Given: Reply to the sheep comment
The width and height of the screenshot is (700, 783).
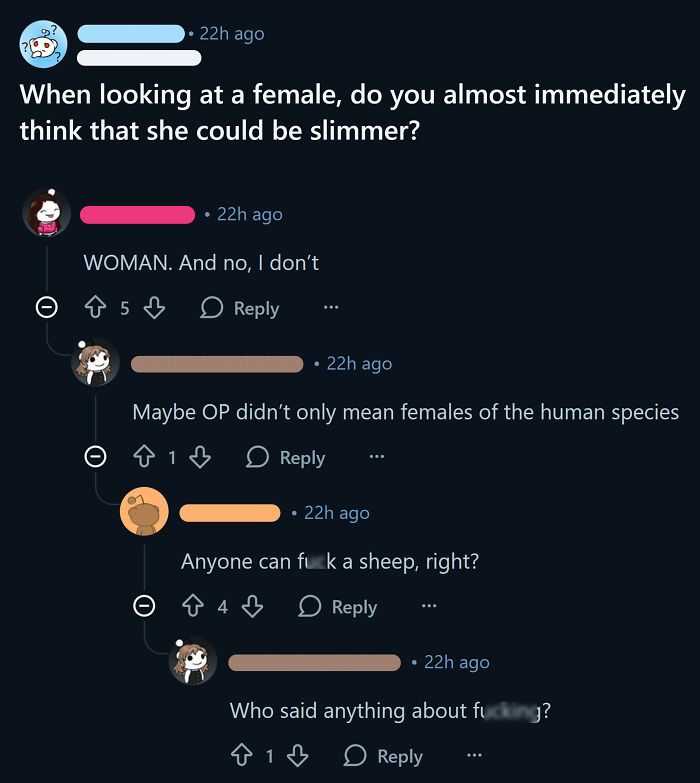Looking at the screenshot, I should 338,606.
